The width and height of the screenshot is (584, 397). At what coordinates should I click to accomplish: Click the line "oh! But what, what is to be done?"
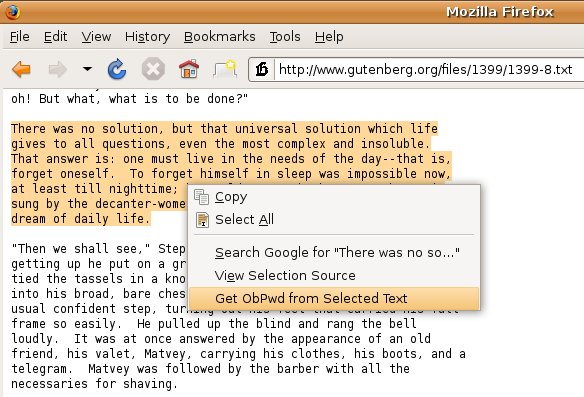[x=130, y=99]
